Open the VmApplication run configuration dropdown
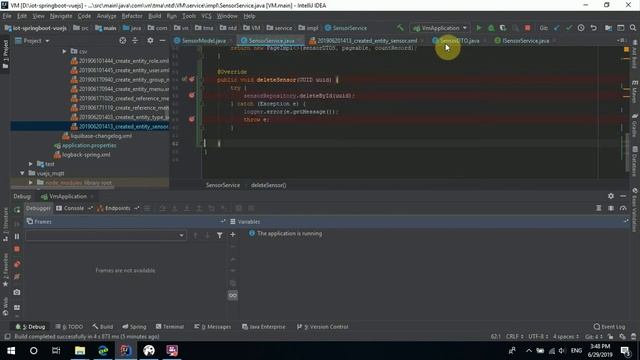 pyautogui.click(x=440, y=28)
